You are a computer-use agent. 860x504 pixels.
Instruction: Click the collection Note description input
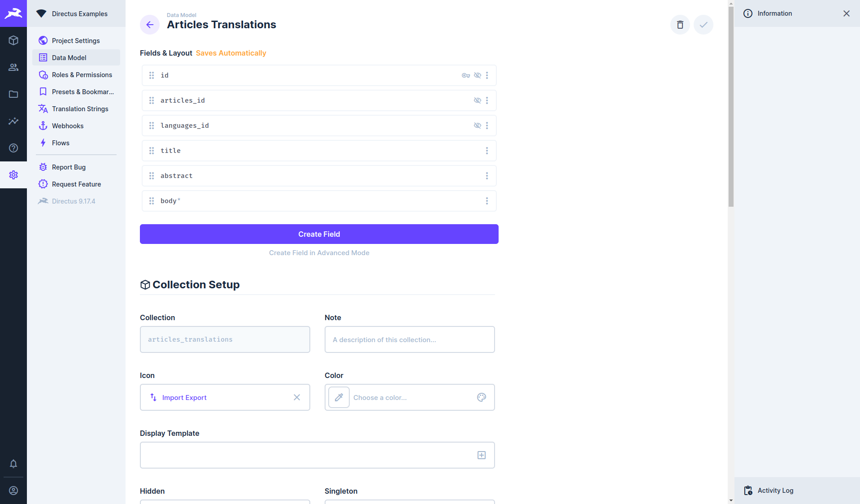pyautogui.click(x=409, y=339)
